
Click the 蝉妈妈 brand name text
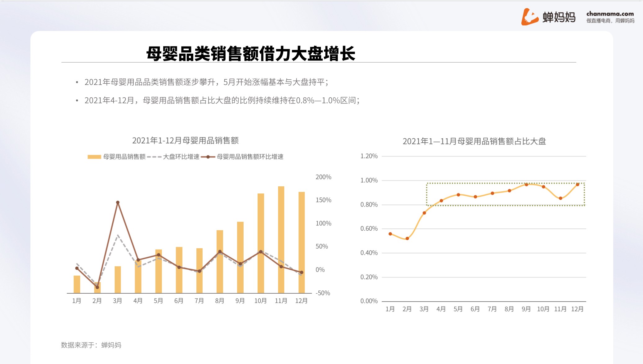tap(559, 17)
